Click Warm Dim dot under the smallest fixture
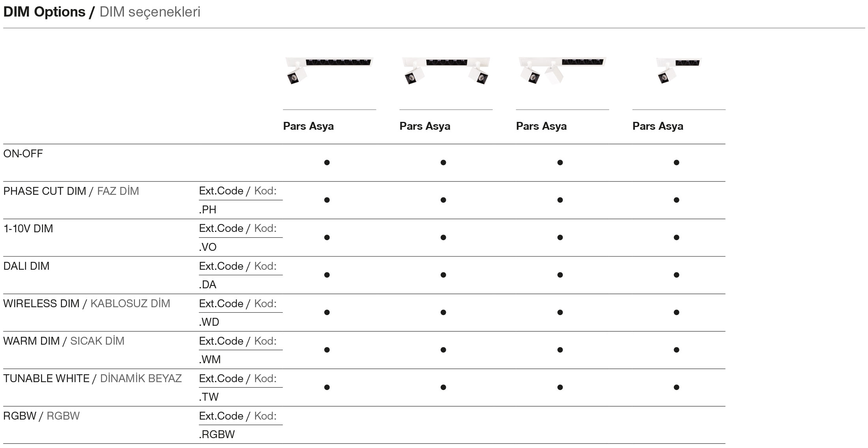Image resolution: width=868 pixels, height=448 pixels. [676, 350]
